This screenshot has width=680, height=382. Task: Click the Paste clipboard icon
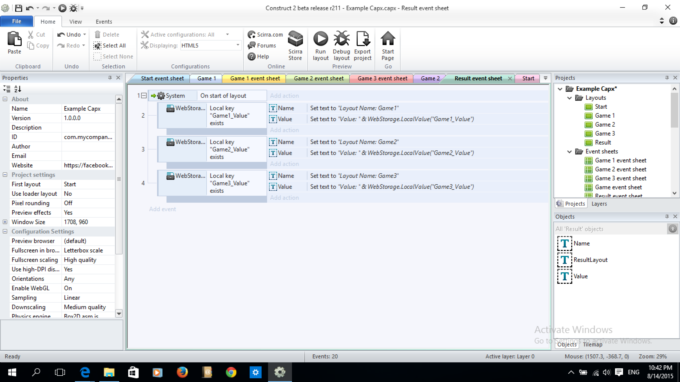click(14, 42)
